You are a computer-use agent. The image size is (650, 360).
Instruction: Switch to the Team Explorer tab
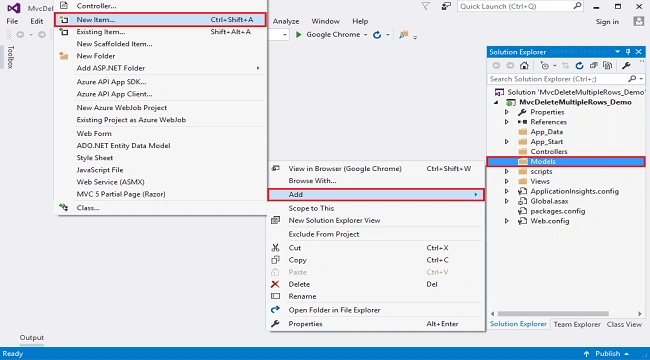577,325
